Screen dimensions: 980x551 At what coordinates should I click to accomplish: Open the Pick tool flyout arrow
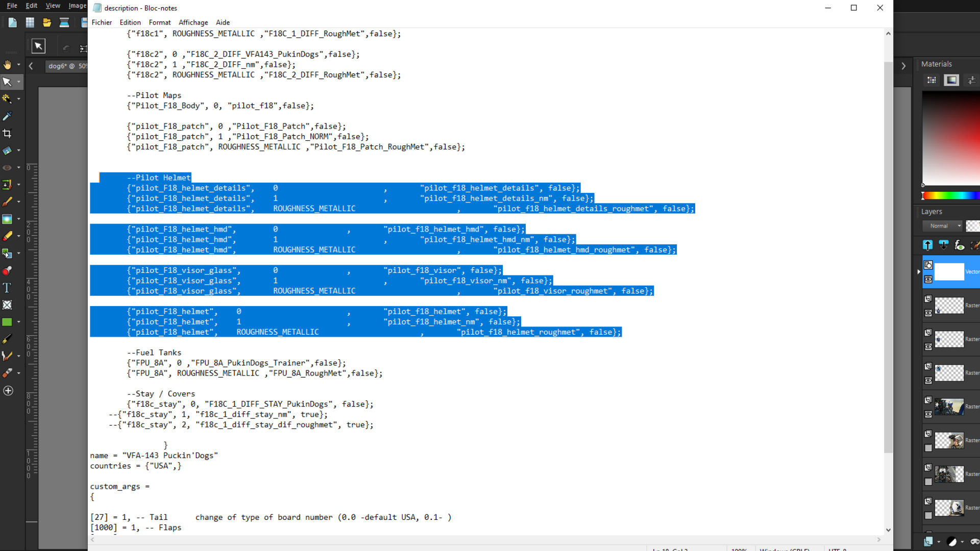point(19,82)
